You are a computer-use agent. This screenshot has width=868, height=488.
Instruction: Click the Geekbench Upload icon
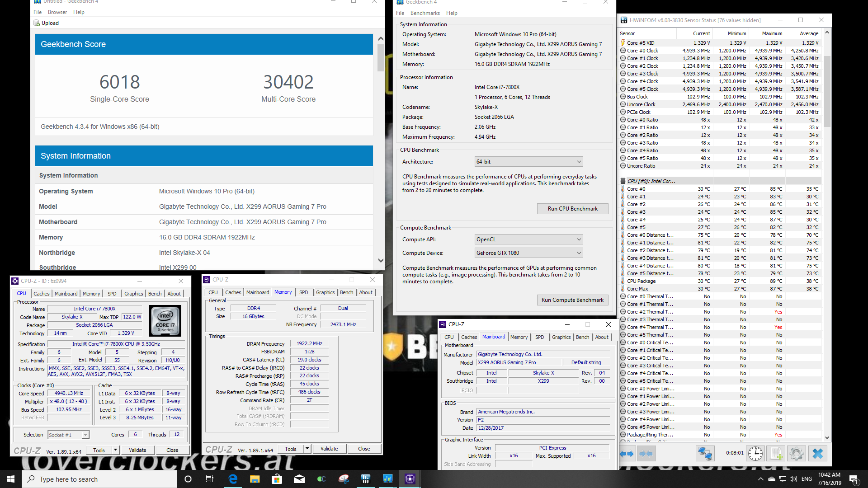pyautogui.click(x=37, y=23)
